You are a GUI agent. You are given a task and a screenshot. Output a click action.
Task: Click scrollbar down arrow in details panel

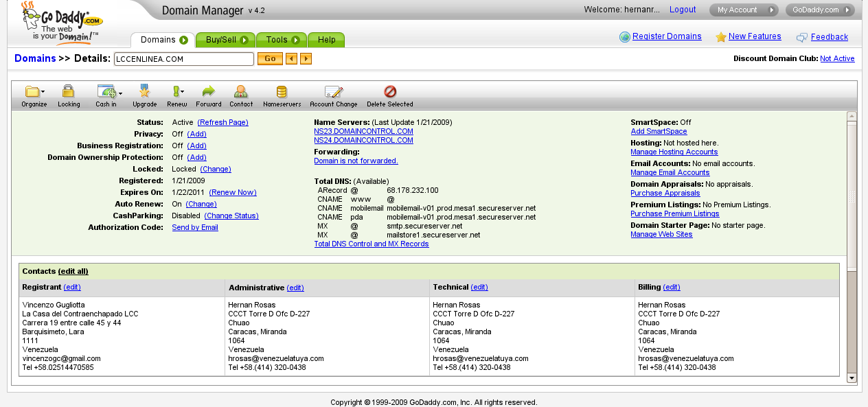click(852, 377)
